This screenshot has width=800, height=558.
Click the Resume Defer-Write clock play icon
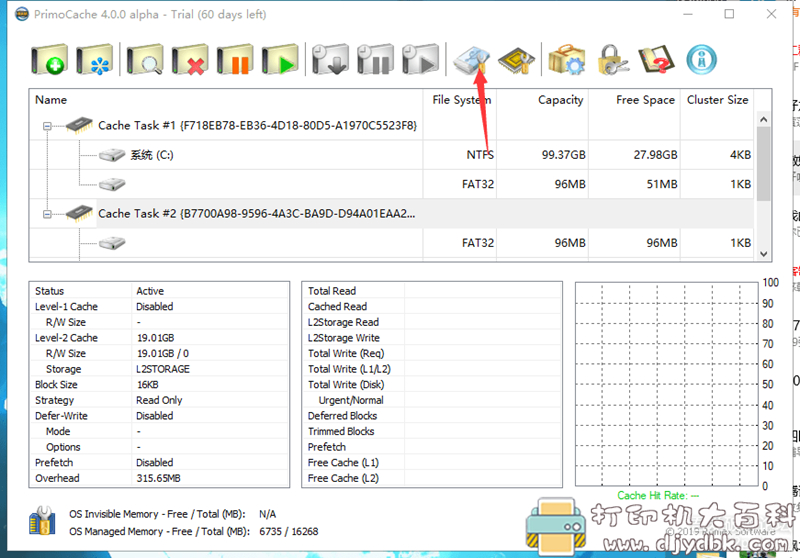(420, 59)
